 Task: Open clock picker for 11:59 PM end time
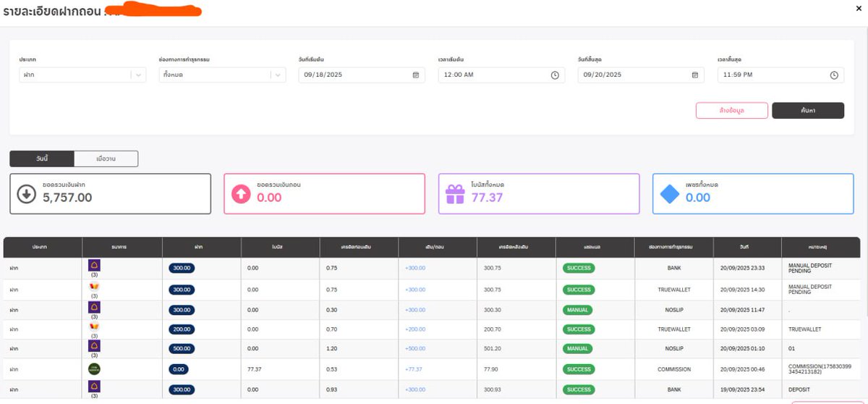click(834, 75)
